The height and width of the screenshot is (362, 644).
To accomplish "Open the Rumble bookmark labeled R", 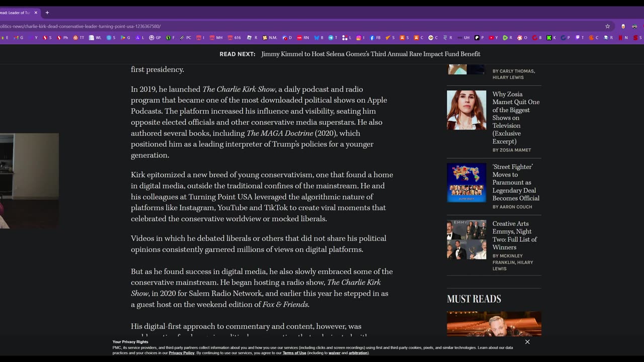I will [508, 38].
